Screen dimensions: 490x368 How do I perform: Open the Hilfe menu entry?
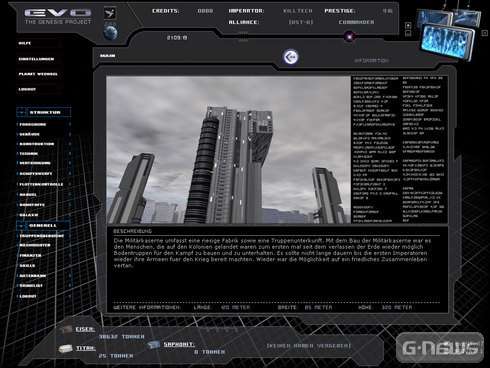coord(25,43)
